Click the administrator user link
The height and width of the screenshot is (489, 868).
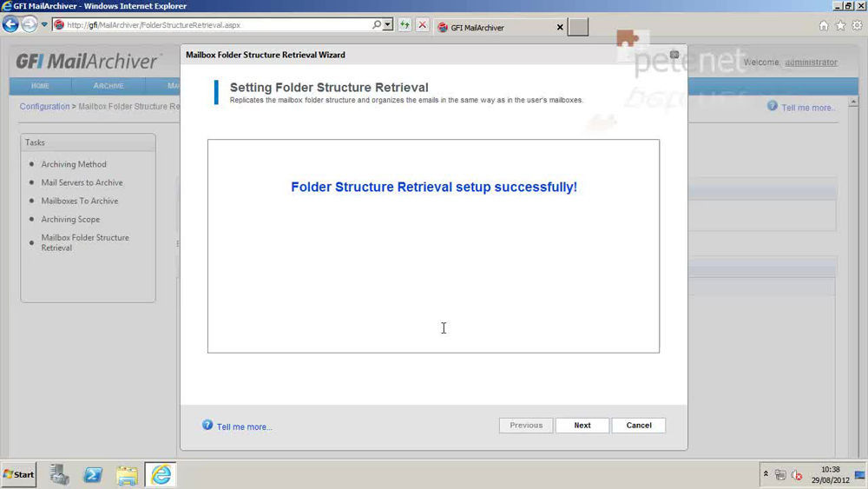pyautogui.click(x=811, y=63)
